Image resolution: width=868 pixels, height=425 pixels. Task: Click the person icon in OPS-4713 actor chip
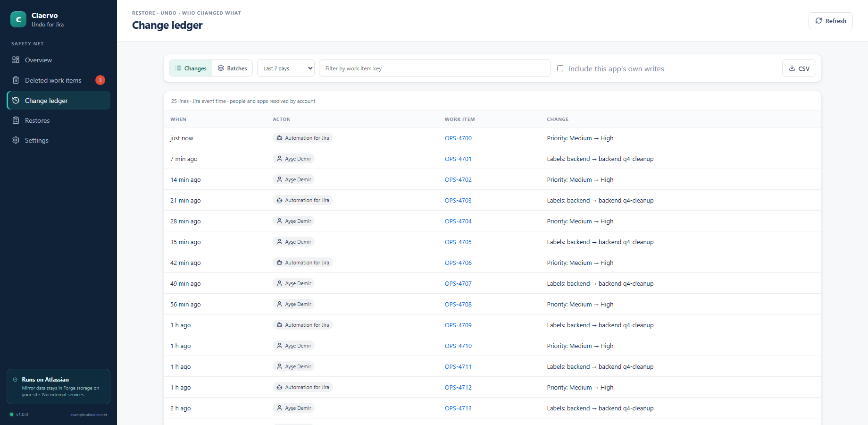pos(280,408)
